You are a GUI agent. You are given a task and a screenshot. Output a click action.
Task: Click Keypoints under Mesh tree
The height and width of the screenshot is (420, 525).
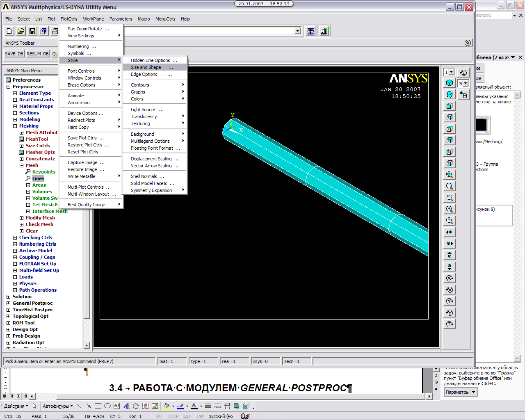pyautogui.click(x=43, y=172)
